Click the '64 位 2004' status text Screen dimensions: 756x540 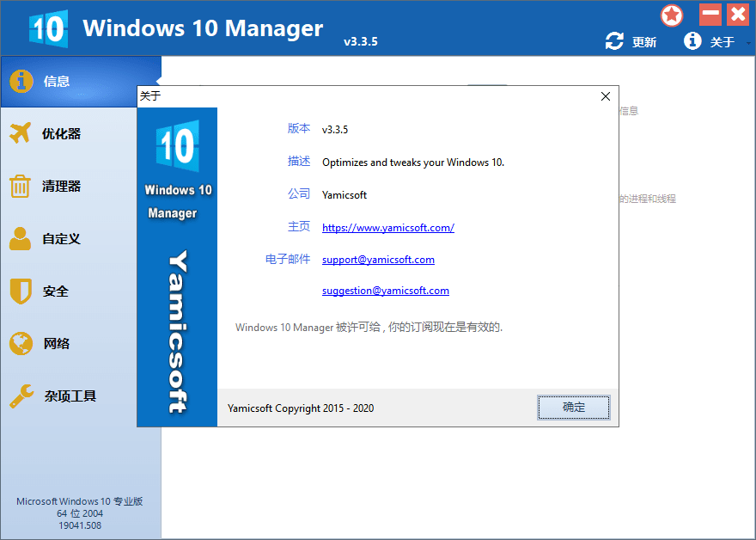[80, 513]
